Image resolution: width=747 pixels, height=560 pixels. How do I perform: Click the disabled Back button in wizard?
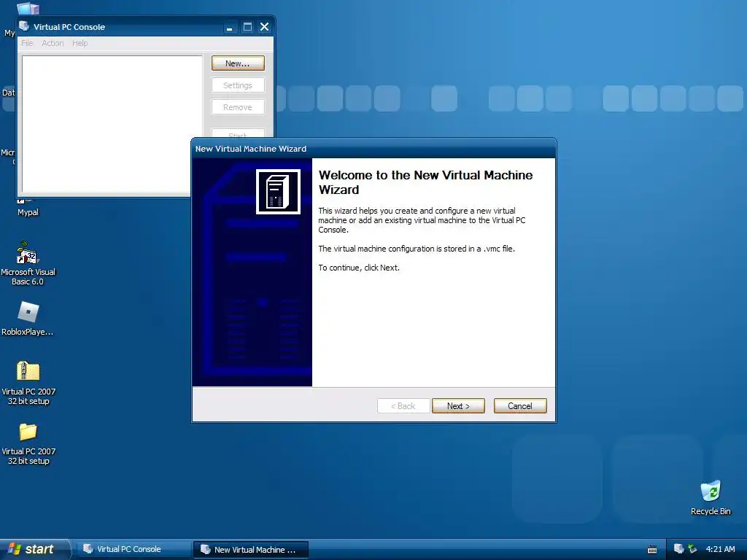pyautogui.click(x=403, y=405)
